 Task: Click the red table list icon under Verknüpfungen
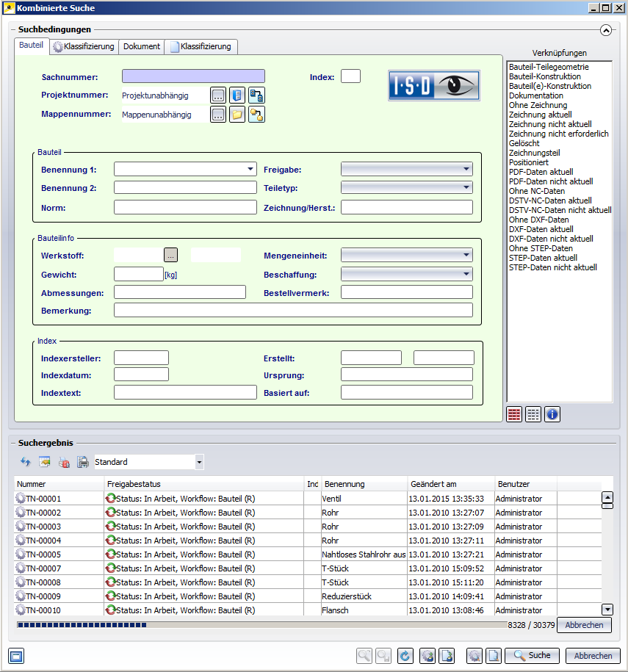click(514, 414)
